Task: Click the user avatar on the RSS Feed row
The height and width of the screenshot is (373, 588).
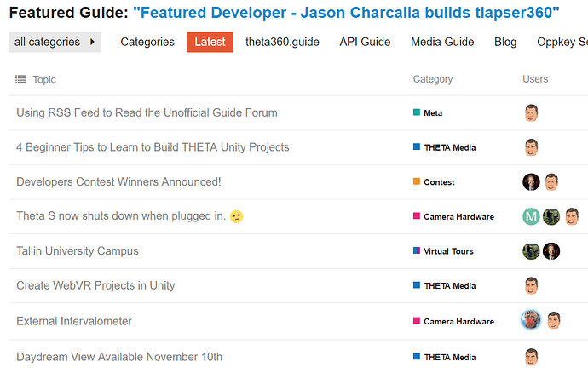Action: pos(532,113)
